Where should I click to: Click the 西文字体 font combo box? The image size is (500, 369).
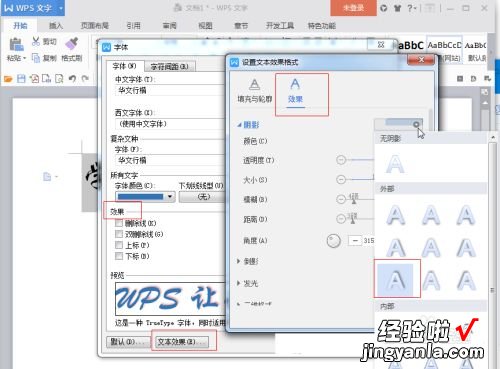[x=171, y=124]
